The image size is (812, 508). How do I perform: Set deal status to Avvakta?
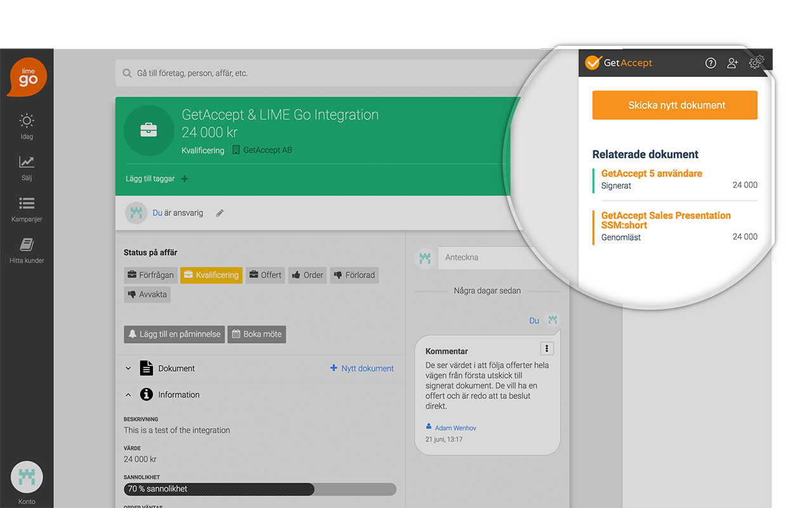(147, 295)
